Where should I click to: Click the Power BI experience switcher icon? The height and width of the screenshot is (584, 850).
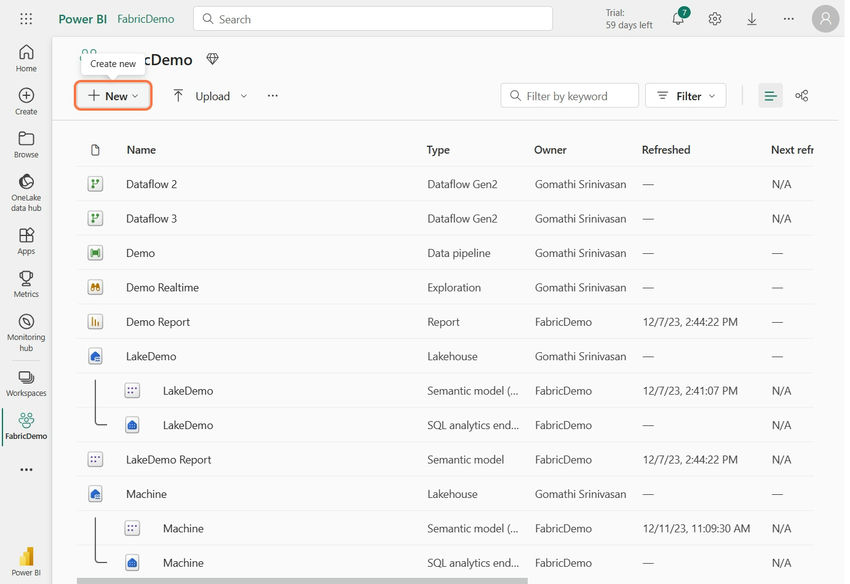(x=26, y=561)
